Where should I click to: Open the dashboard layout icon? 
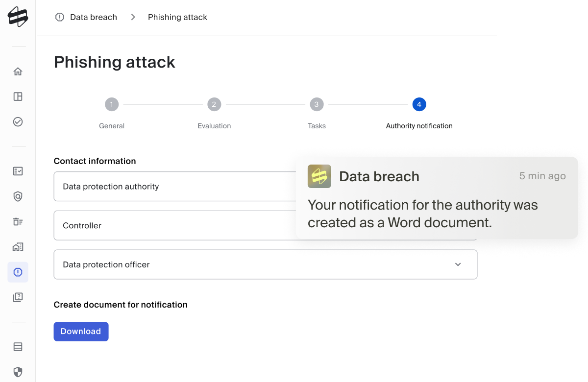pos(18,96)
